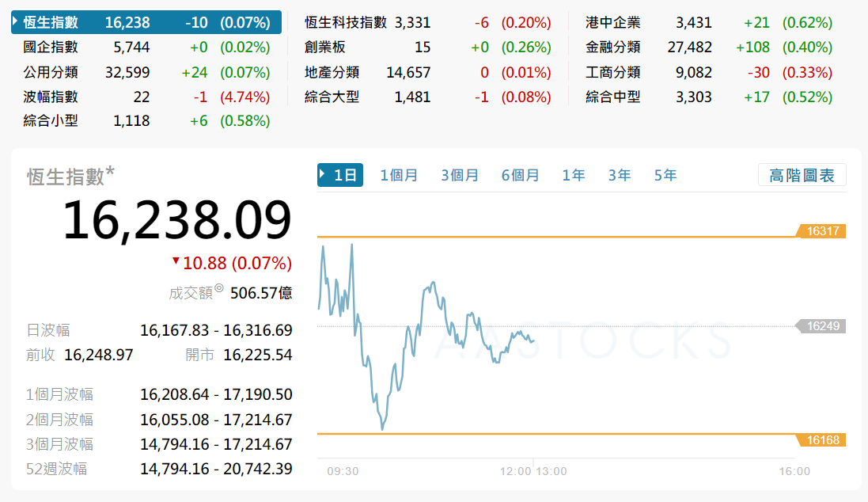
Task: View the 波幅指數 quote
Action: (51, 97)
